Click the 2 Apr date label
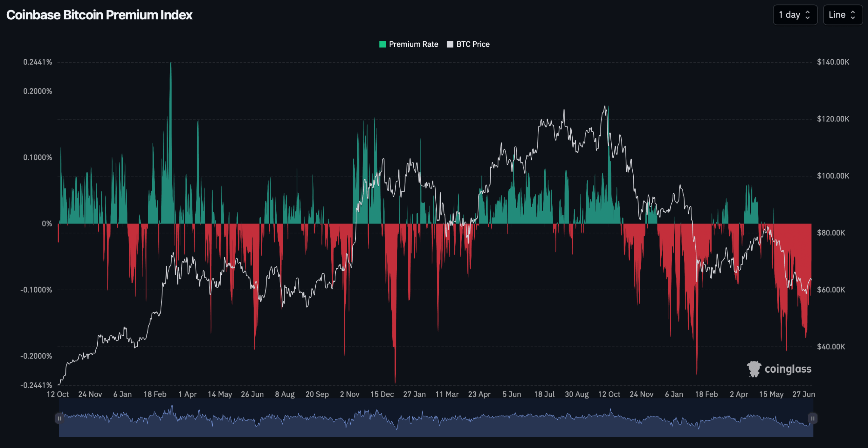The height and width of the screenshot is (448, 868). click(x=739, y=394)
